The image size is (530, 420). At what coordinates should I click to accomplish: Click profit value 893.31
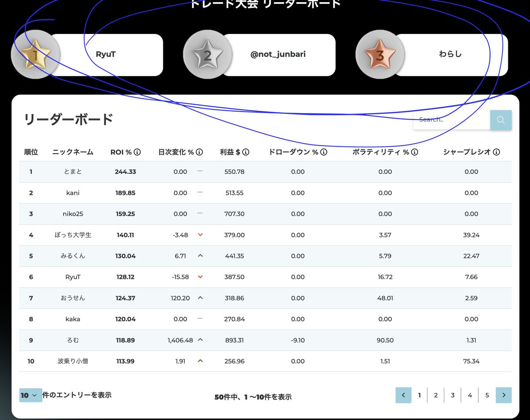[x=234, y=340]
